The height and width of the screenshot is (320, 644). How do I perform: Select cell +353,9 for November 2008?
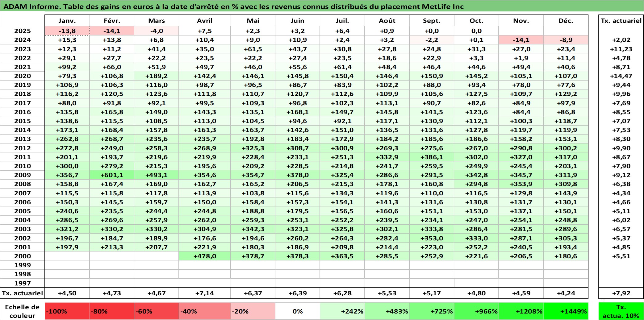point(521,184)
